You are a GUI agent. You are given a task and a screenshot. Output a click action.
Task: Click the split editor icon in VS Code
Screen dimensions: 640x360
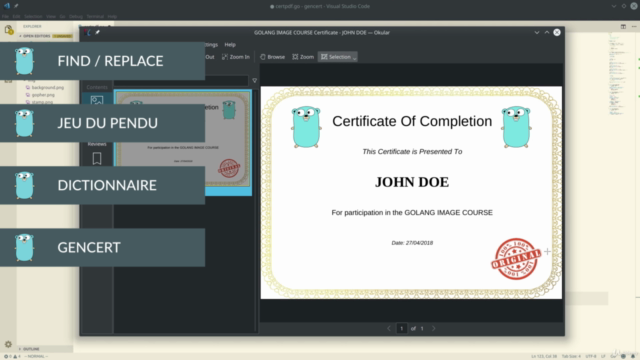[x=623, y=27]
